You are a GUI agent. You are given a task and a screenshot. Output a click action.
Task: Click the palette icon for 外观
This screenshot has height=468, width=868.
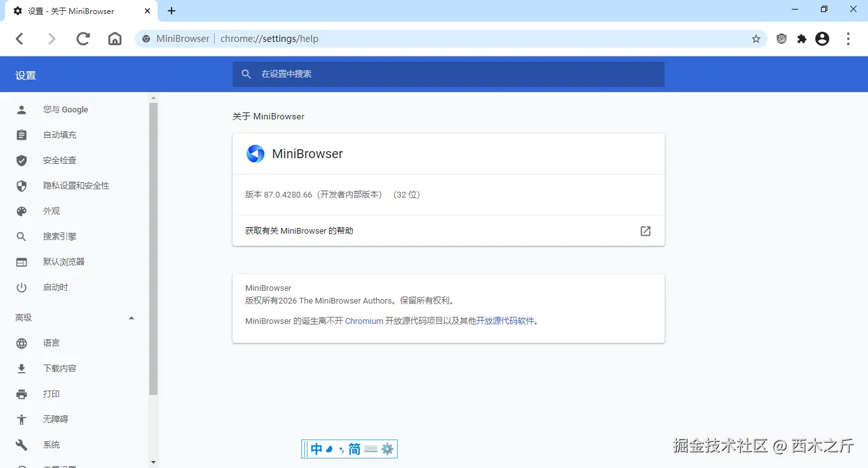tap(22, 211)
